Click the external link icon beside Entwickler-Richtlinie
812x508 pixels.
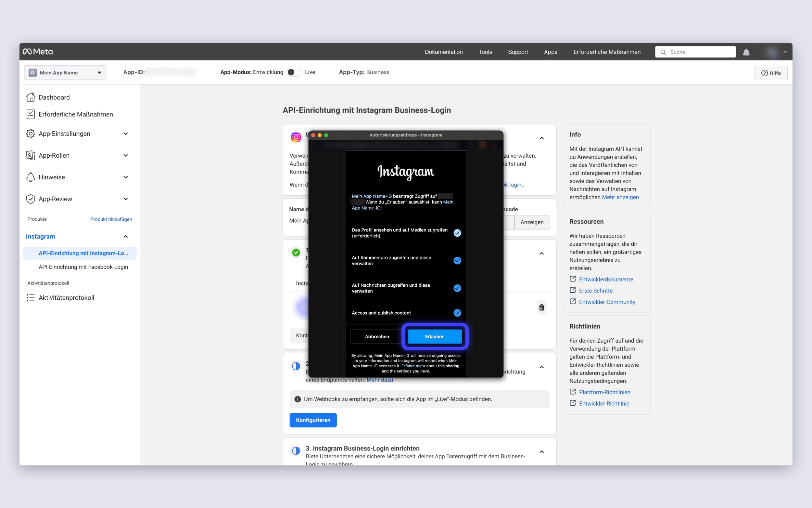(x=573, y=403)
